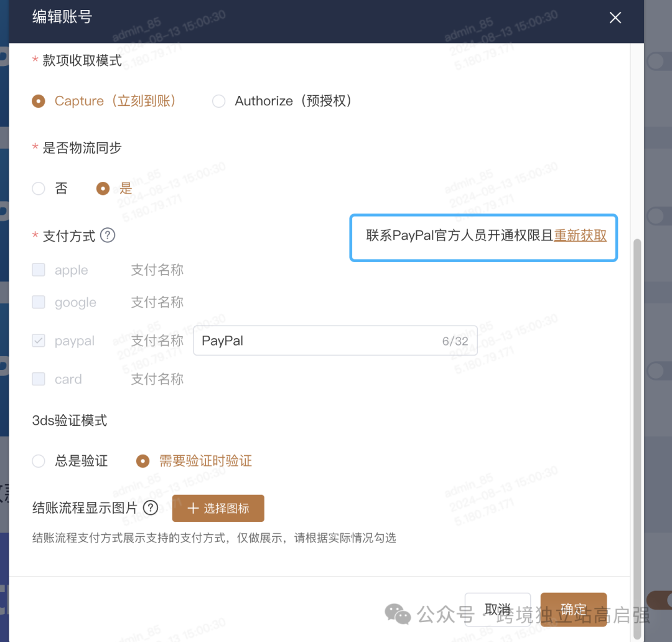Image resolution: width=672 pixels, height=642 pixels.
Task: Click the 确定 button
Action: click(x=574, y=610)
